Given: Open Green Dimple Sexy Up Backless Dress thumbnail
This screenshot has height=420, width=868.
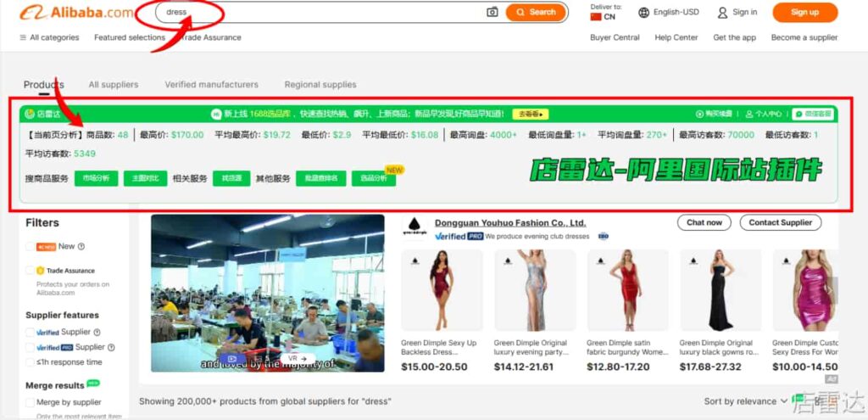Looking at the screenshot, I should click(x=442, y=290).
